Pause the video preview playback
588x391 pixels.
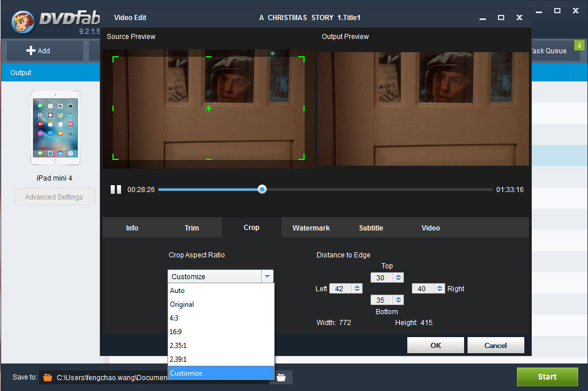tap(116, 190)
